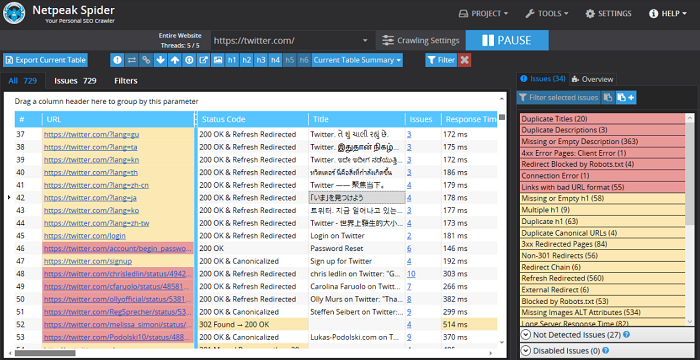700x360 pixels.
Task: Click the external links toolbar icon
Action: point(203,60)
